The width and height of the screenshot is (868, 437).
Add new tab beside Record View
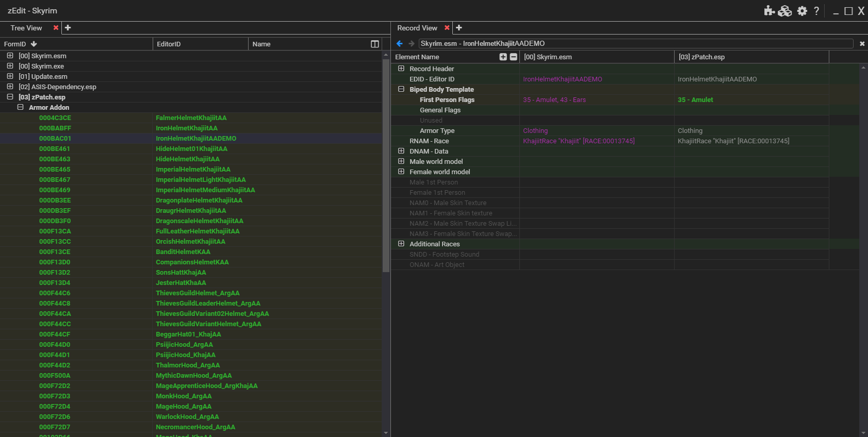[x=459, y=28]
